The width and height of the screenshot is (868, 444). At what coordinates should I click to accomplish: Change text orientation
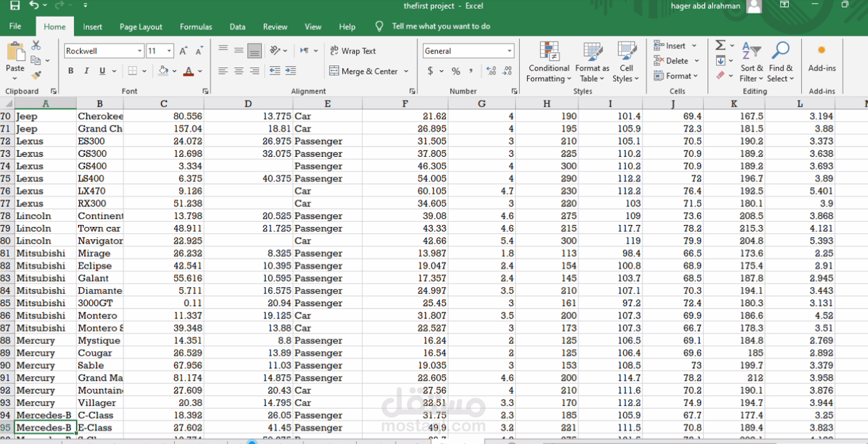276,50
